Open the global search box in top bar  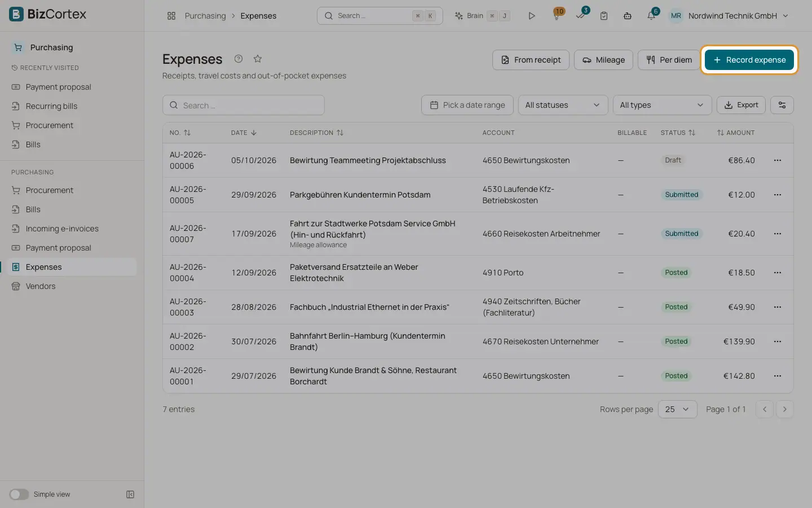point(380,16)
